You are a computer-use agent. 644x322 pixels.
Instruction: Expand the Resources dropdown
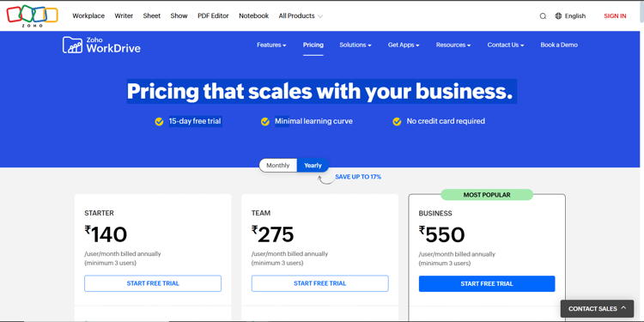pyautogui.click(x=453, y=46)
